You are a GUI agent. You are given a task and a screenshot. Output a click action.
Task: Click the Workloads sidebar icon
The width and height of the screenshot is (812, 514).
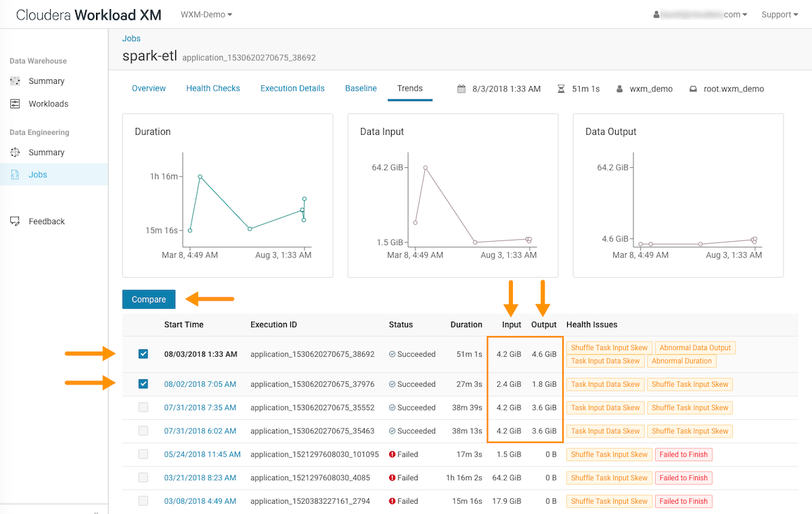[15, 104]
